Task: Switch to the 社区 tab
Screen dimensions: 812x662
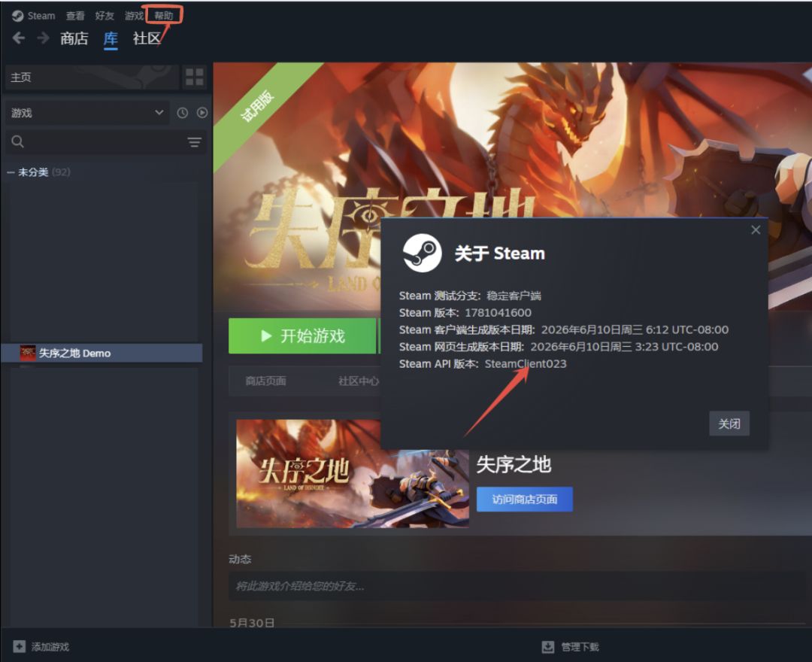Action: click(147, 38)
